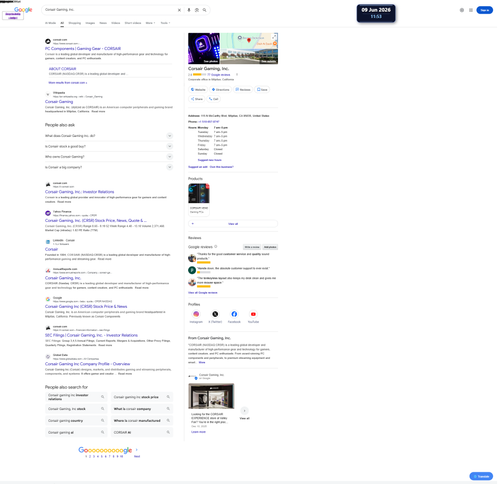Click the pagination next arrow beside Google logo
Image resolution: width=500 pixels, height=484 pixels.
tap(137, 450)
